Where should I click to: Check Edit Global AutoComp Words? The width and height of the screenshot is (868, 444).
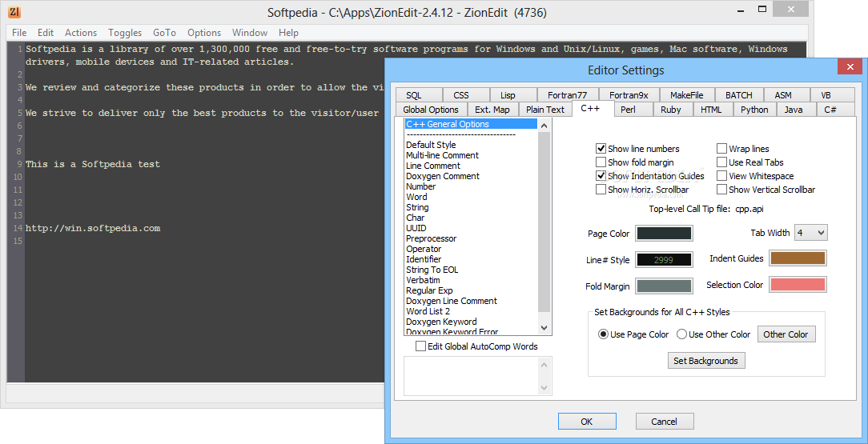pyautogui.click(x=420, y=346)
